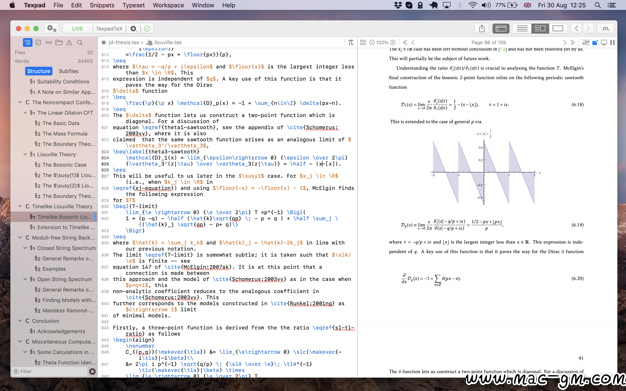Zoom out the PDF preview
Viewport: 626px width, 391px height.
coord(372,42)
